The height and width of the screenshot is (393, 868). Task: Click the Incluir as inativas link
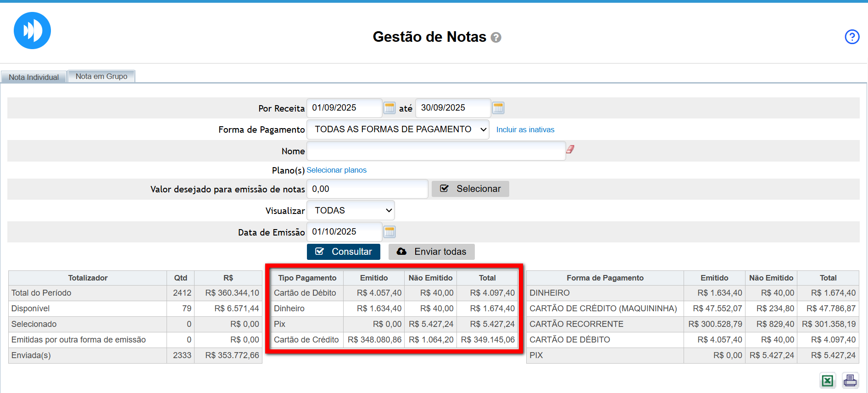point(525,130)
